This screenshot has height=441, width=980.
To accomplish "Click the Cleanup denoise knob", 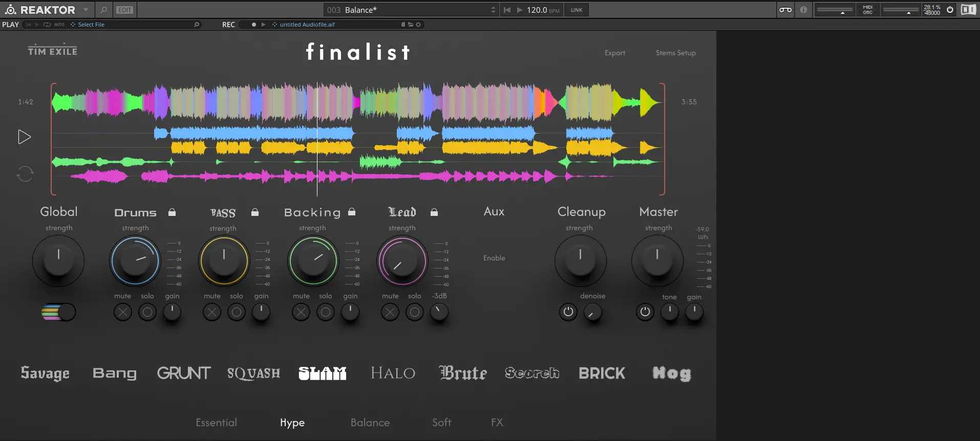I will click(x=593, y=312).
